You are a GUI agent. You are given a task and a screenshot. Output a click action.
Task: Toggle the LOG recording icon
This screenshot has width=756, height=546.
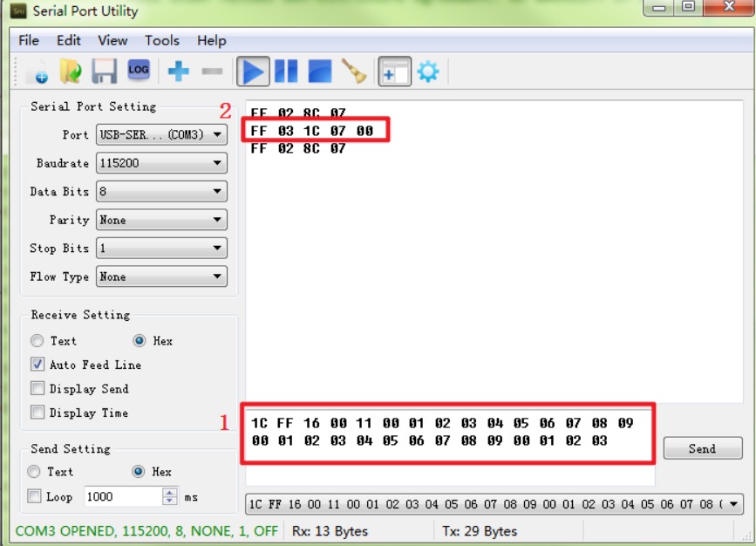pos(138,70)
